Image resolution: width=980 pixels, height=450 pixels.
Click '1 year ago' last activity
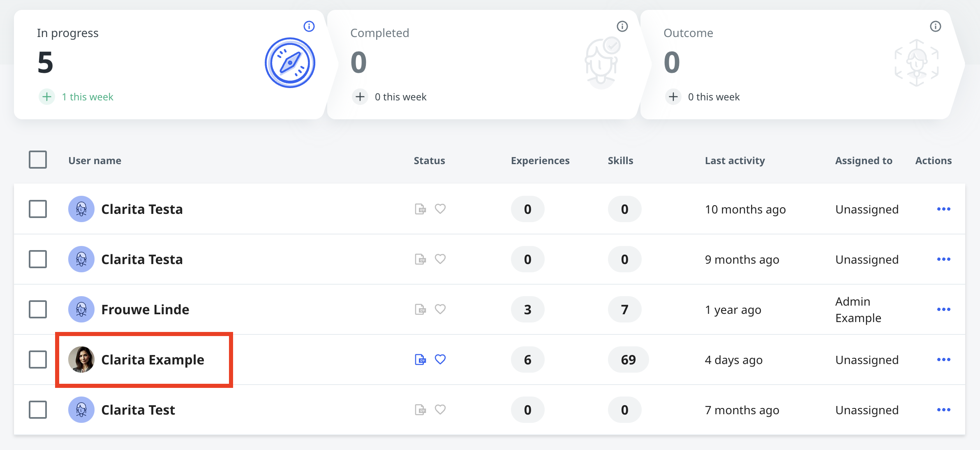click(733, 310)
